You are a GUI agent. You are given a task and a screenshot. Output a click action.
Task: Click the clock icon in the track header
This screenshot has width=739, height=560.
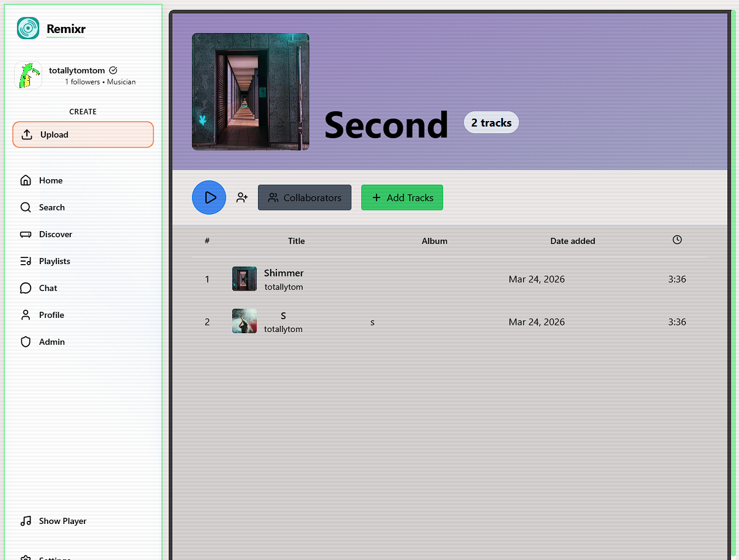click(677, 240)
